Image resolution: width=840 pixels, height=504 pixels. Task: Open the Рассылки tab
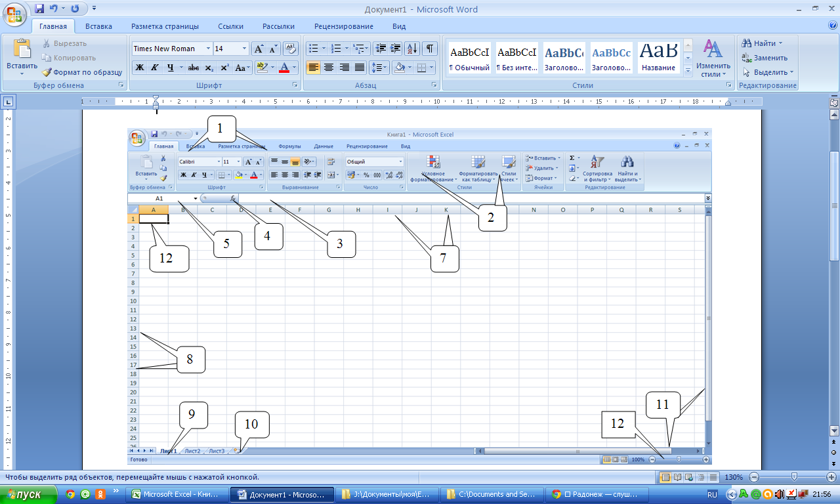click(278, 27)
